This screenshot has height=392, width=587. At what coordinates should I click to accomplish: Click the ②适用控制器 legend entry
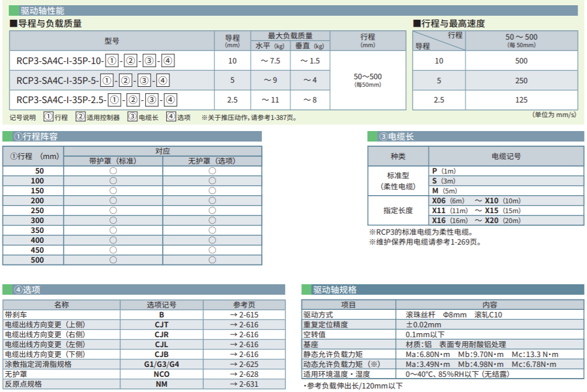click(98, 117)
